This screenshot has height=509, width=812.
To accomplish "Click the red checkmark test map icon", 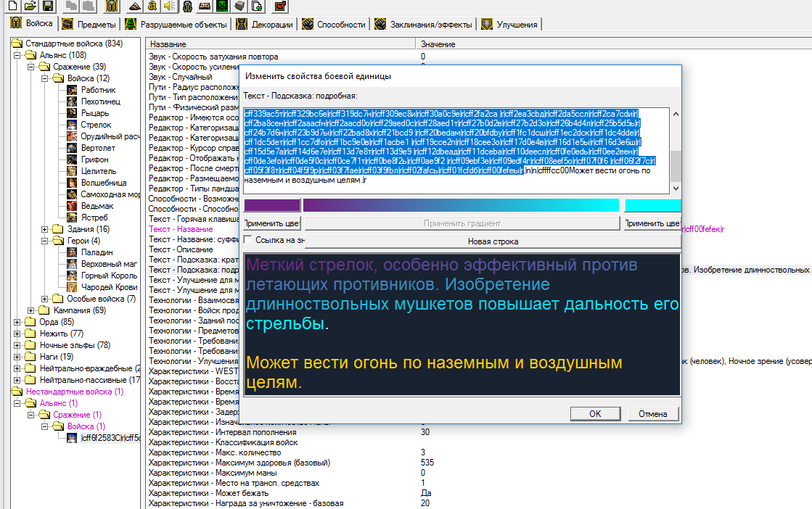I will (x=281, y=7).
